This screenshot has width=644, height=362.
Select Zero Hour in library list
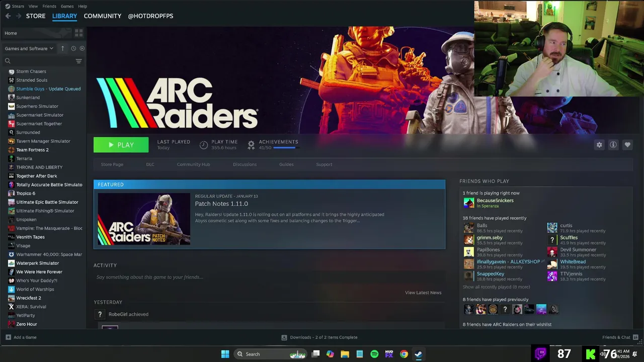click(27, 324)
